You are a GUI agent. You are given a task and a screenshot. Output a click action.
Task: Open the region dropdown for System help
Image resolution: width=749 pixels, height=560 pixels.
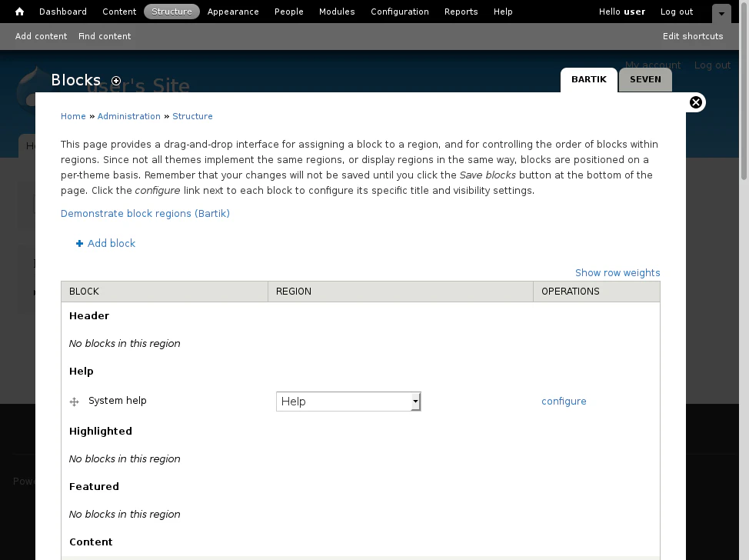click(x=348, y=402)
